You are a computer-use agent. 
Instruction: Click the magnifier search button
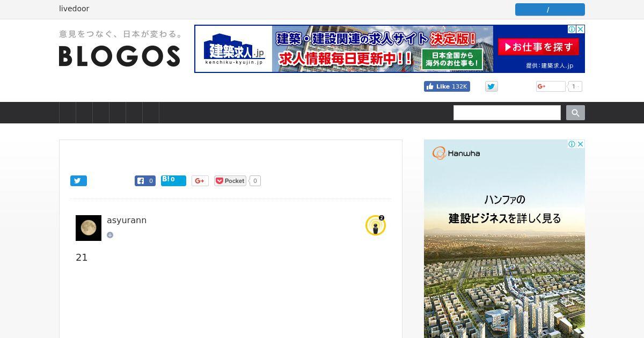pos(575,113)
